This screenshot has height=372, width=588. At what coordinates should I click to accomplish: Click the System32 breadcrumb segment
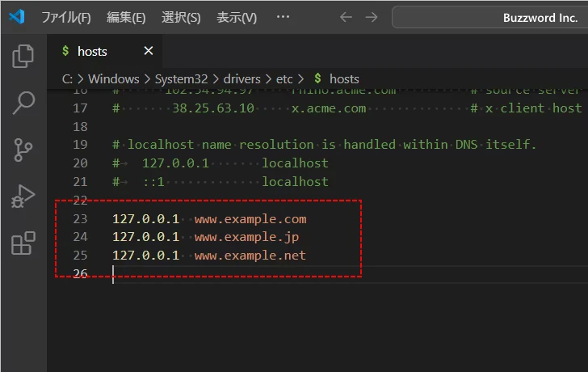pos(180,78)
